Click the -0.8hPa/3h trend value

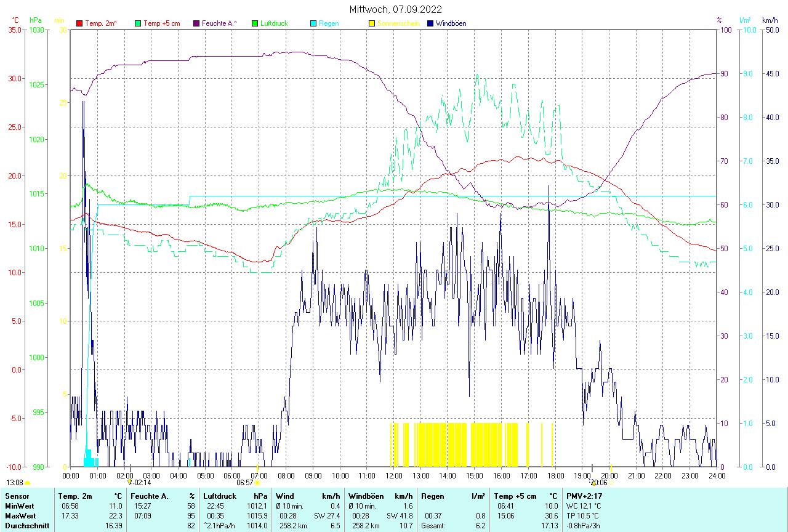click(x=584, y=525)
